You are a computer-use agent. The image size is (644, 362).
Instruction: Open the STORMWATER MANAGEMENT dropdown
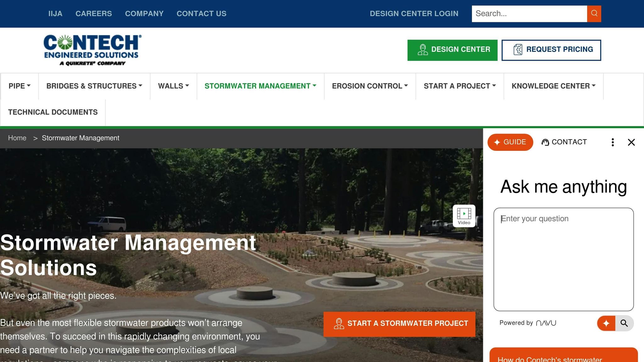[x=260, y=86]
